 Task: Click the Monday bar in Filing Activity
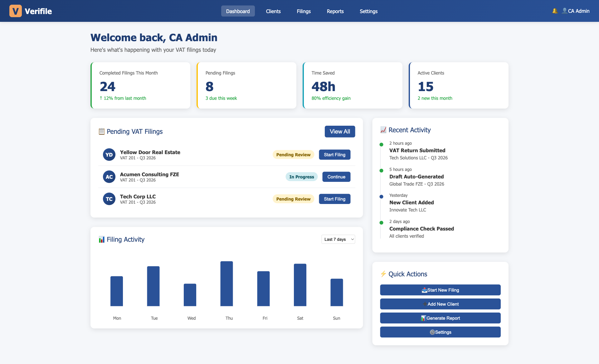click(x=117, y=291)
